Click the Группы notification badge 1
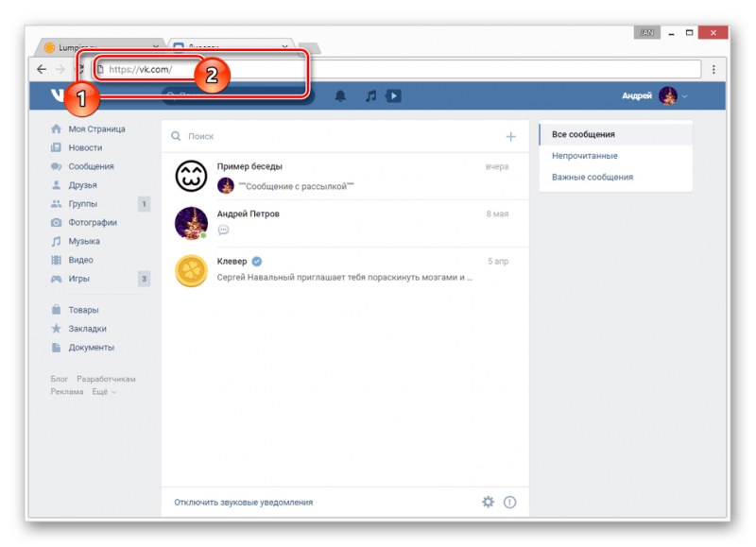The width and height of the screenshot is (756, 547). (x=144, y=204)
